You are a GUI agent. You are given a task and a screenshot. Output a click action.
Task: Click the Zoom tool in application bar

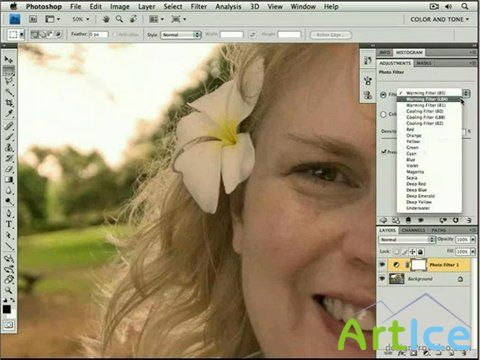119,19
